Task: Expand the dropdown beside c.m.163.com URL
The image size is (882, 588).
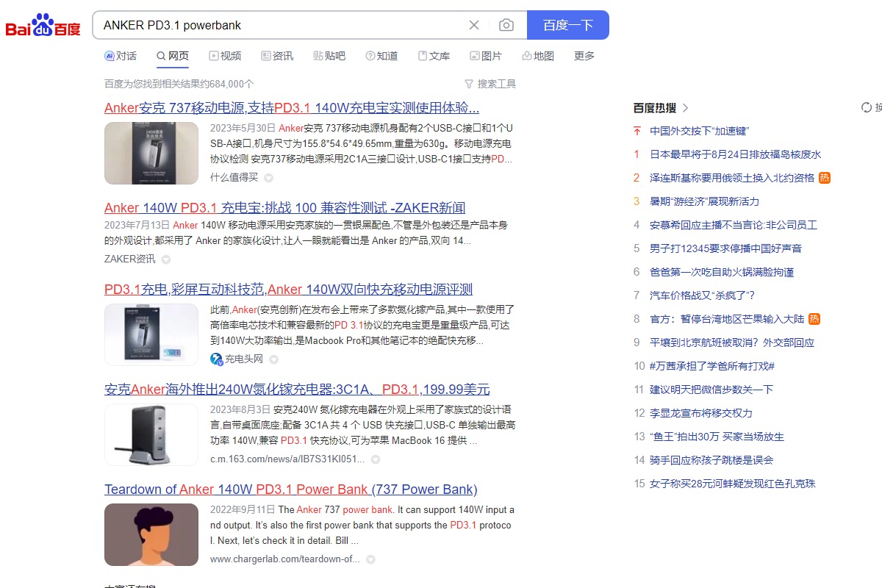Action: [x=376, y=459]
